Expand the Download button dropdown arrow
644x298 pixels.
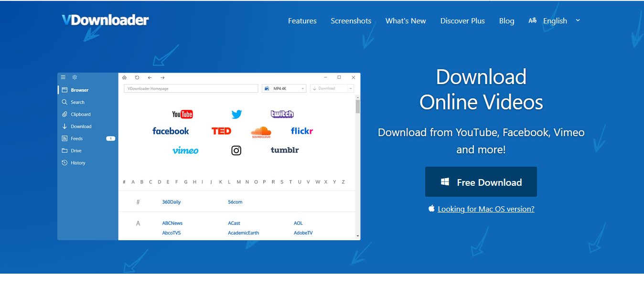[x=351, y=88]
